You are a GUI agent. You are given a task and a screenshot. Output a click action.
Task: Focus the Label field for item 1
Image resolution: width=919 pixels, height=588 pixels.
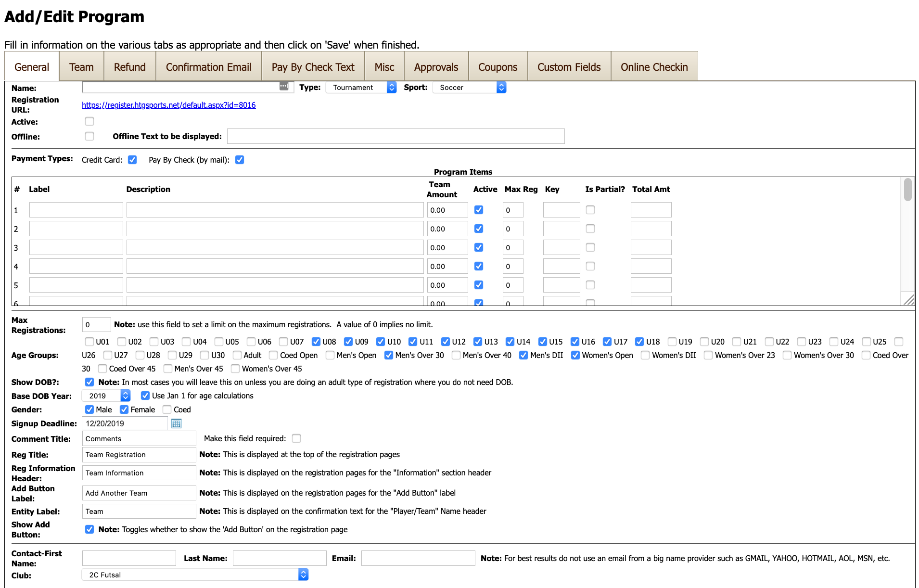(76, 210)
